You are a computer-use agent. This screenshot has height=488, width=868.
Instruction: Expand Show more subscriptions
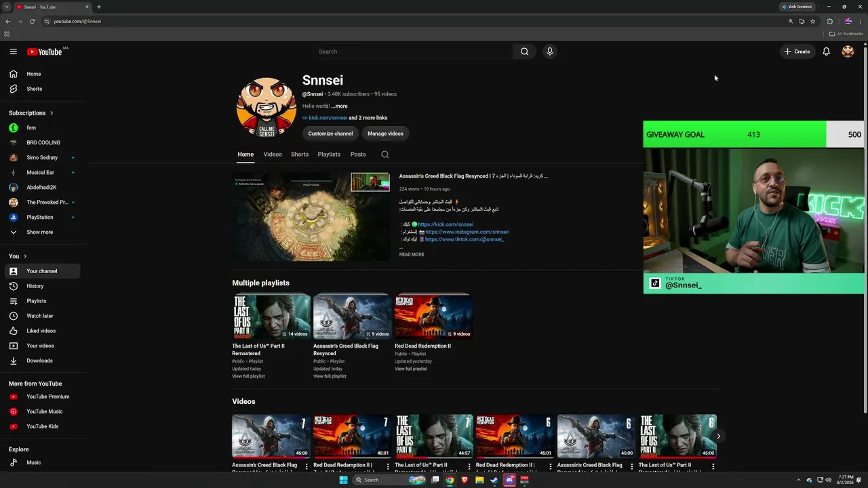click(42, 232)
